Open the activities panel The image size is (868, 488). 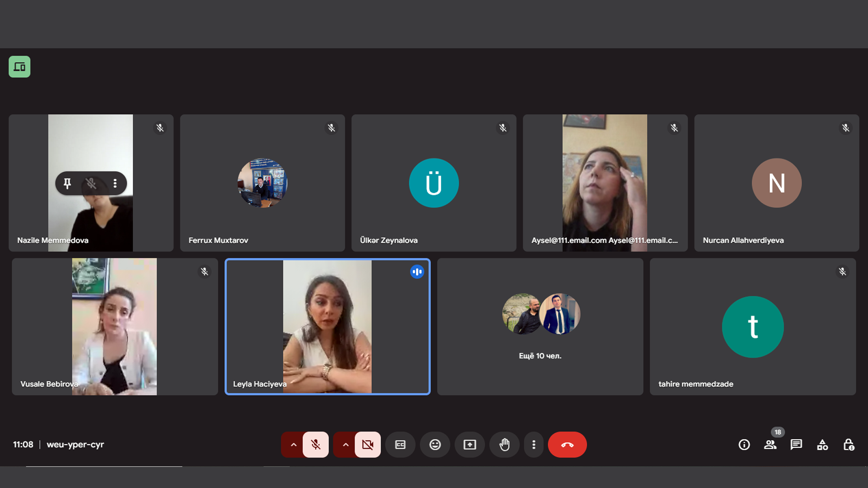point(822,445)
